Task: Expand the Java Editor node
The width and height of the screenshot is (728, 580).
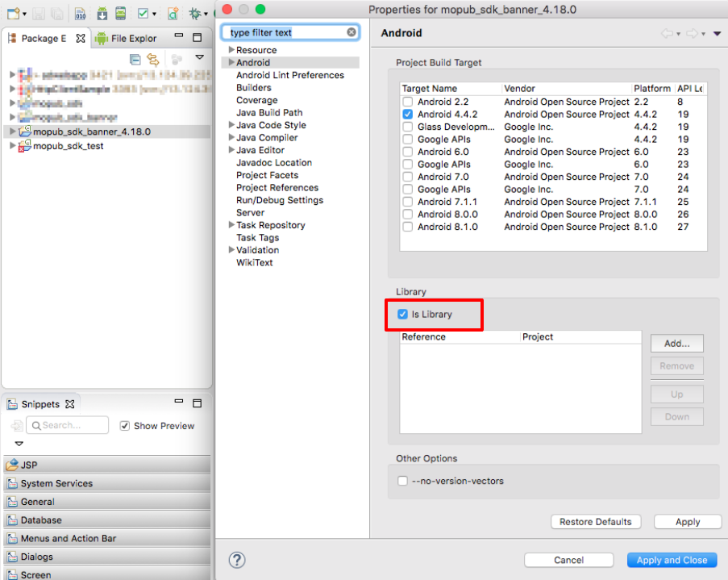Action: click(x=231, y=150)
